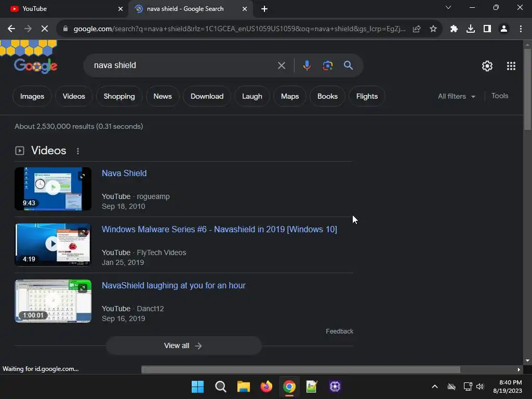Play the 1:00:01 laughing video thumbnail
Screen dimensions: 532x399
(53, 301)
